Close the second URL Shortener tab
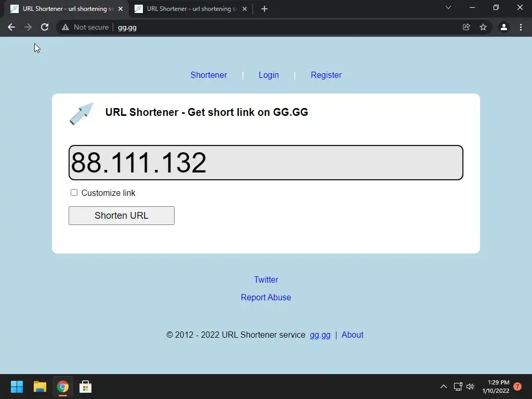 coord(245,9)
